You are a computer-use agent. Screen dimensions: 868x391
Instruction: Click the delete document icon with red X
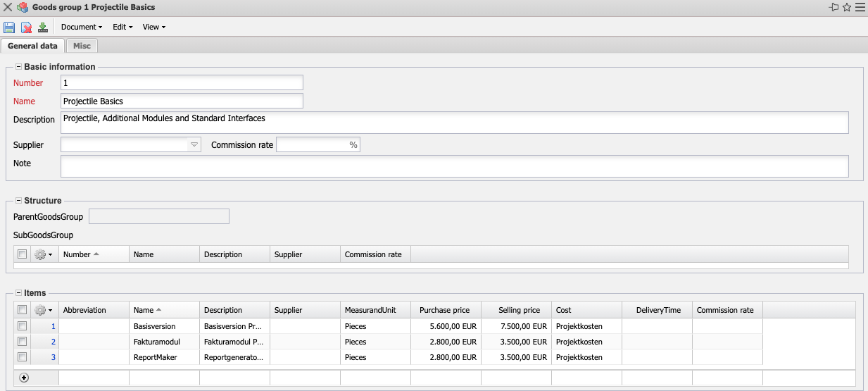pyautogui.click(x=26, y=27)
